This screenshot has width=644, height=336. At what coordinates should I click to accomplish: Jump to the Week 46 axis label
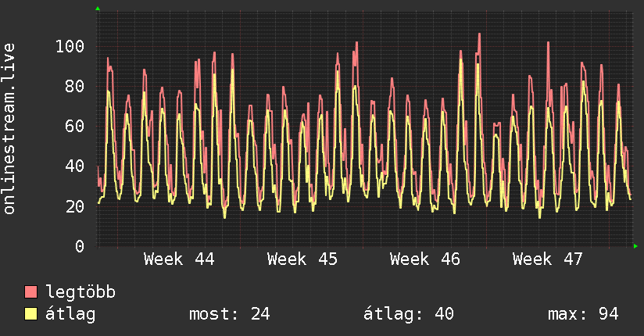click(425, 259)
